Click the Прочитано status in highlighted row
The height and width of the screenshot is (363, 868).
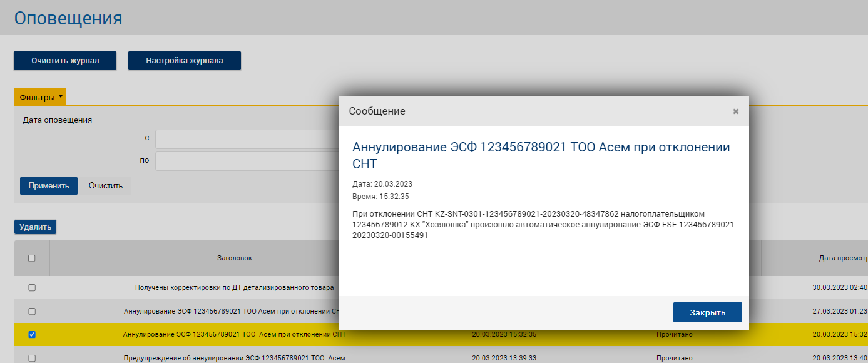click(x=674, y=334)
